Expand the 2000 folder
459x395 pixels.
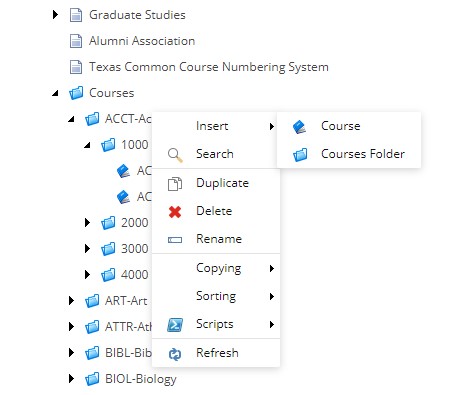(x=87, y=222)
